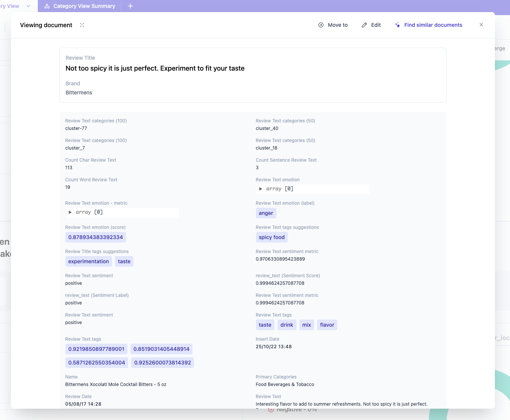Screen dimensions: 510x420
Task: Click the cluster_18 category value
Action: pyautogui.click(x=267, y=148)
